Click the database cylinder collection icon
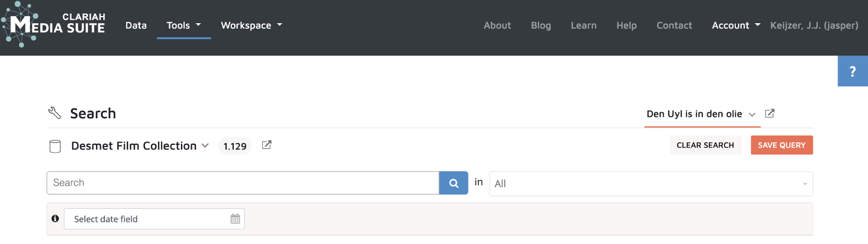 tap(55, 146)
